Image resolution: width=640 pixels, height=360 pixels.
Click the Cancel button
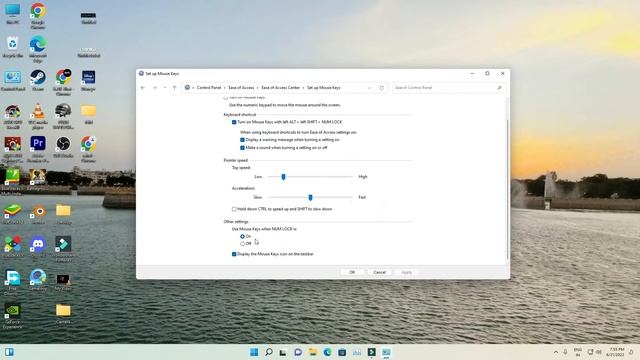click(x=379, y=272)
